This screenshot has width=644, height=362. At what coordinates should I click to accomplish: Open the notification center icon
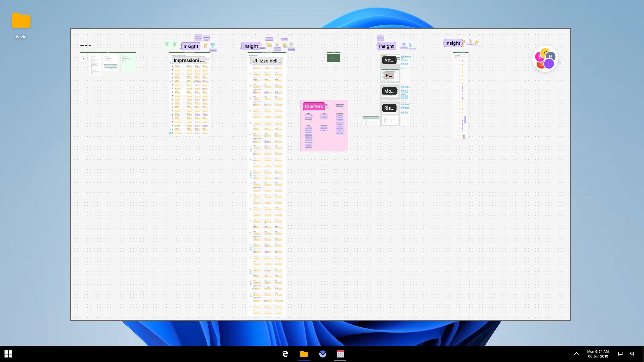(x=620, y=353)
